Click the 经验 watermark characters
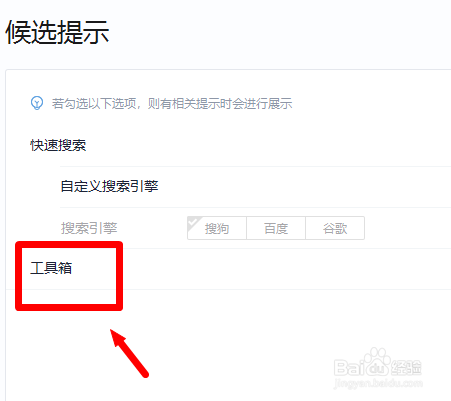Image resolution: width=451 pixels, height=401 pixels. (406, 368)
